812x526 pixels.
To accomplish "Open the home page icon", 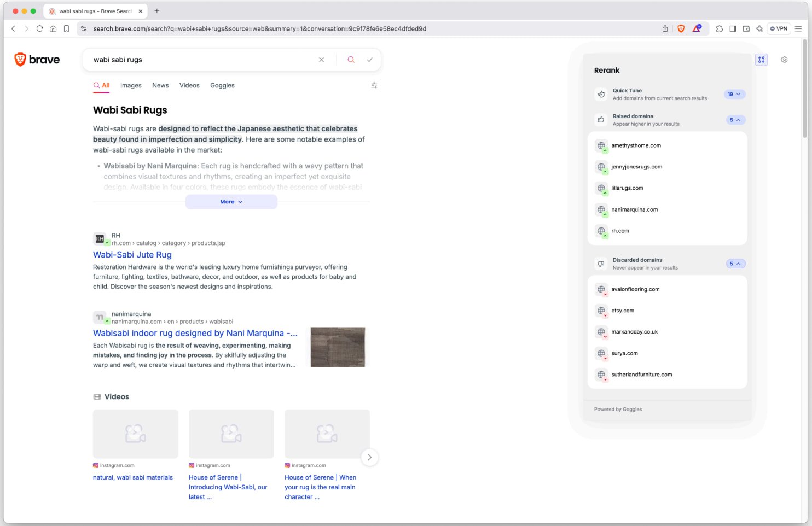I will (53, 28).
